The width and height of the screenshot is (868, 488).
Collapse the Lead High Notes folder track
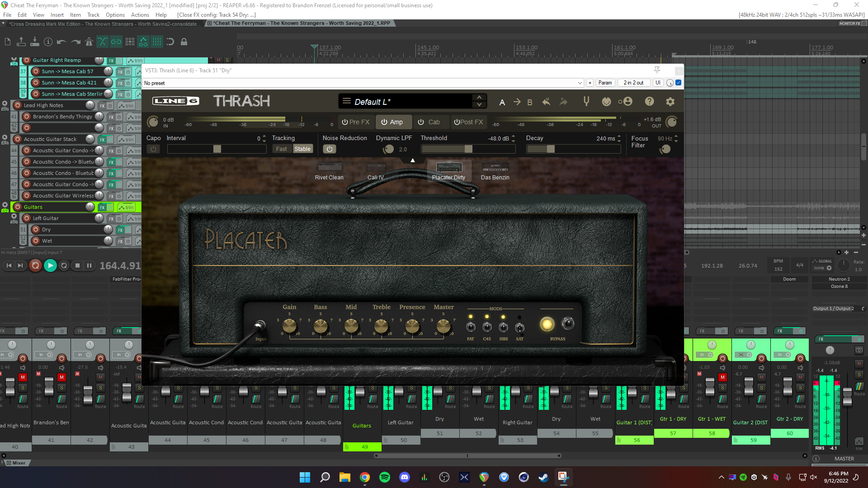(5, 103)
